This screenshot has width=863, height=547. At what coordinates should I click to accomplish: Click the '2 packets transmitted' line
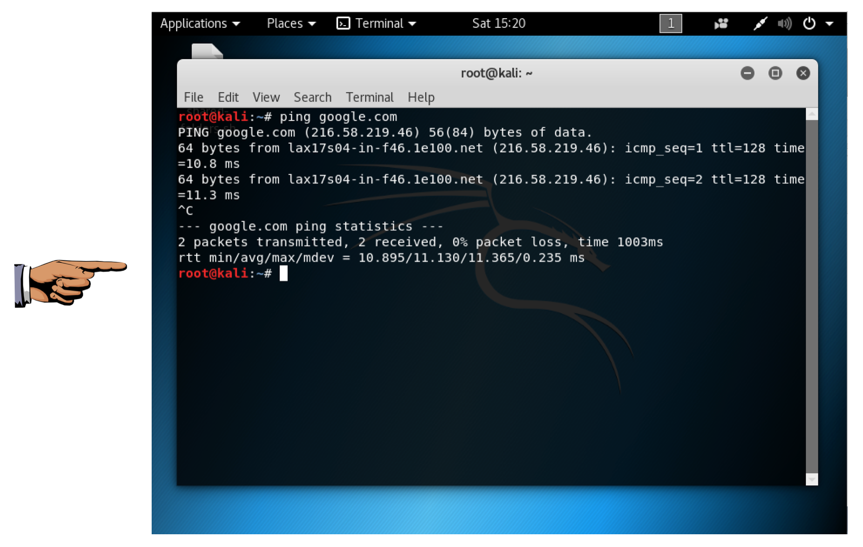420,242
